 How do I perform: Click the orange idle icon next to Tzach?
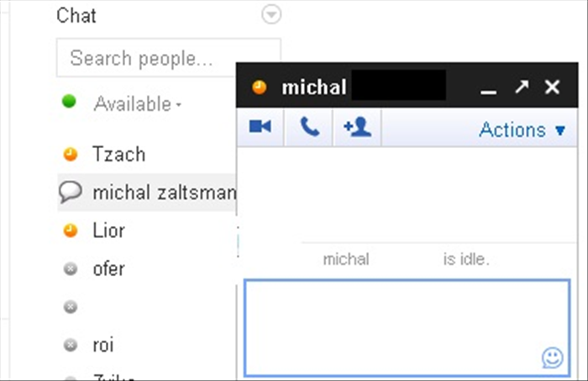pyautogui.click(x=70, y=154)
